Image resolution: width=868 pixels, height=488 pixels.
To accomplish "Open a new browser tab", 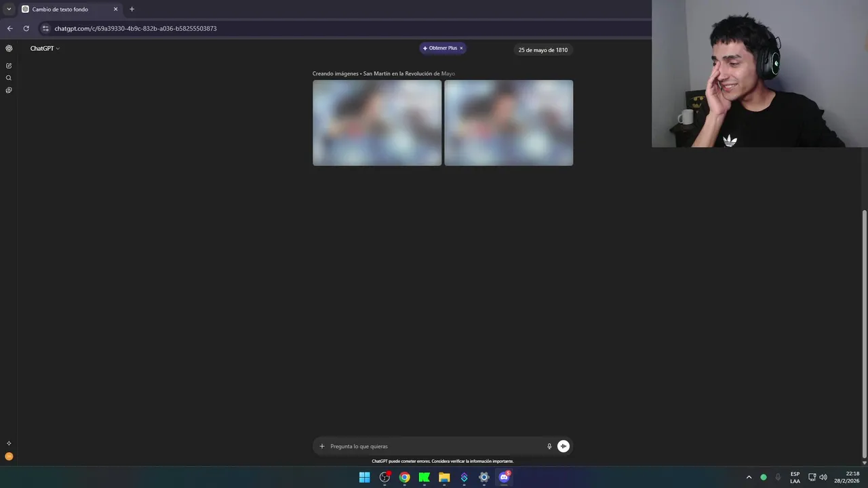I will pyautogui.click(x=132, y=9).
